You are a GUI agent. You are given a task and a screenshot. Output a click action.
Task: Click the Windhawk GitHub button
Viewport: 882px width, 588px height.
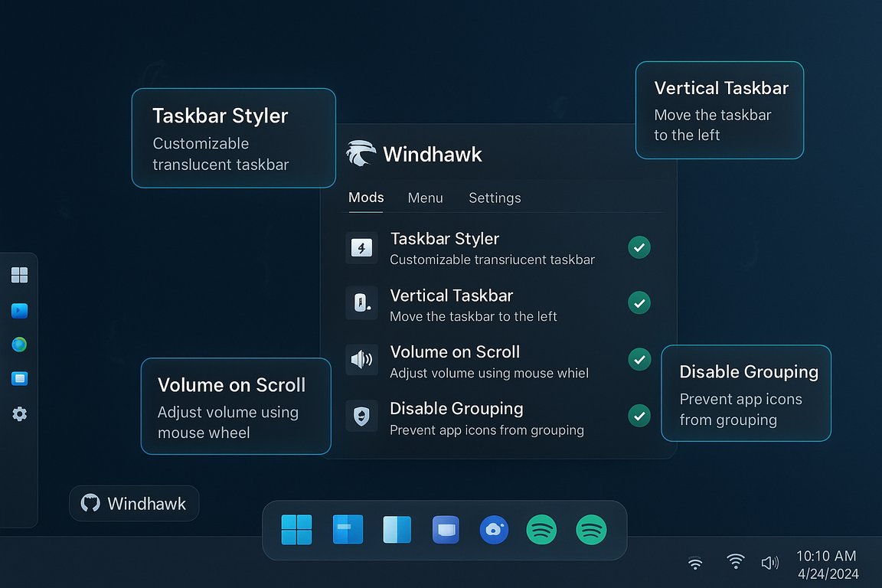(x=133, y=503)
